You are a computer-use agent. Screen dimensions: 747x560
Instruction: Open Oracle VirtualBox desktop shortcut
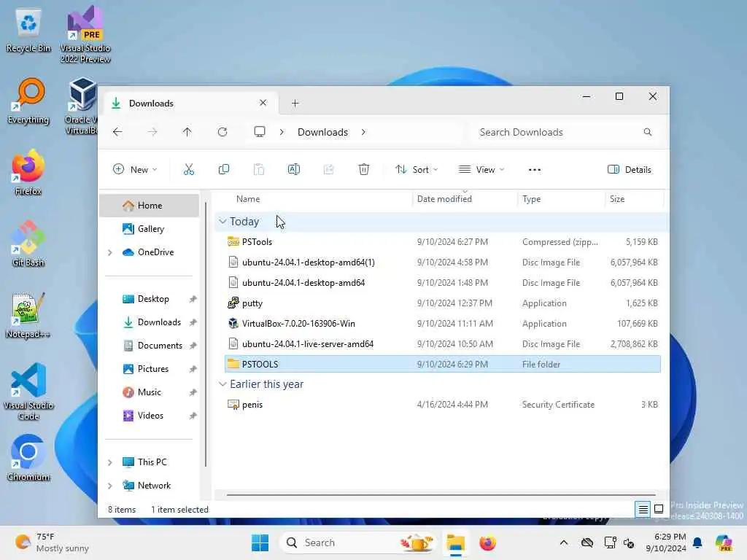pos(81,106)
